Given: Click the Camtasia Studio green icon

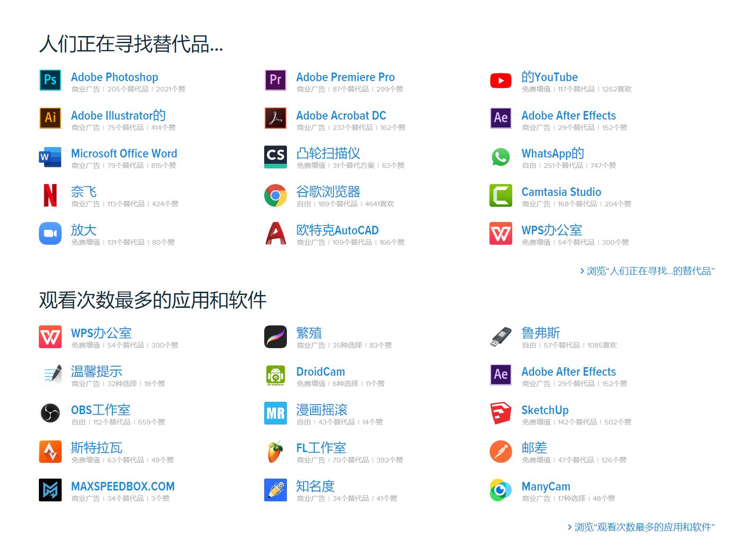Looking at the screenshot, I should [501, 195].
